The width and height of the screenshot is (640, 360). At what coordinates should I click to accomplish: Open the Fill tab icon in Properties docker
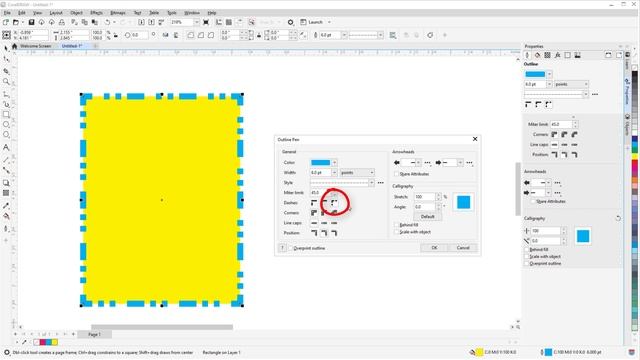538,55
